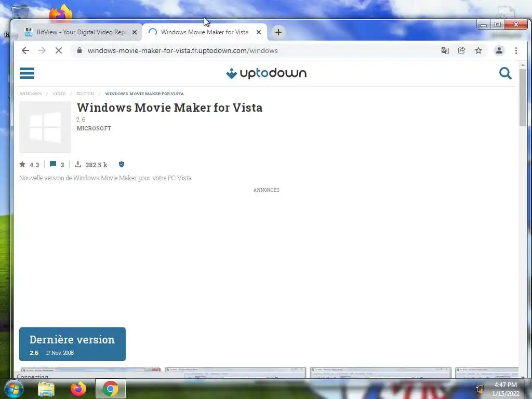Click the Windows Movie Maker for Vista heading
Viewport: 532px width, 399px height.
169,108
